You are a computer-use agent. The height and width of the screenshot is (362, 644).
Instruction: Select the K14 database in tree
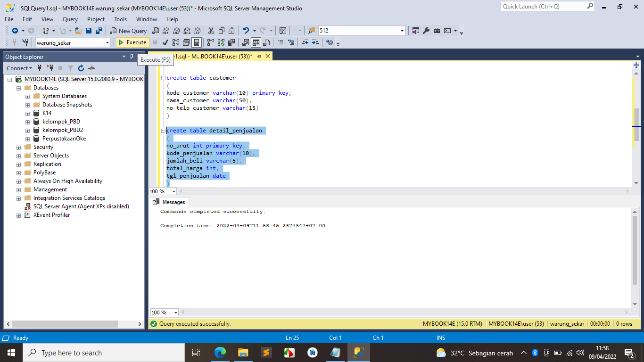coord(47,113)
